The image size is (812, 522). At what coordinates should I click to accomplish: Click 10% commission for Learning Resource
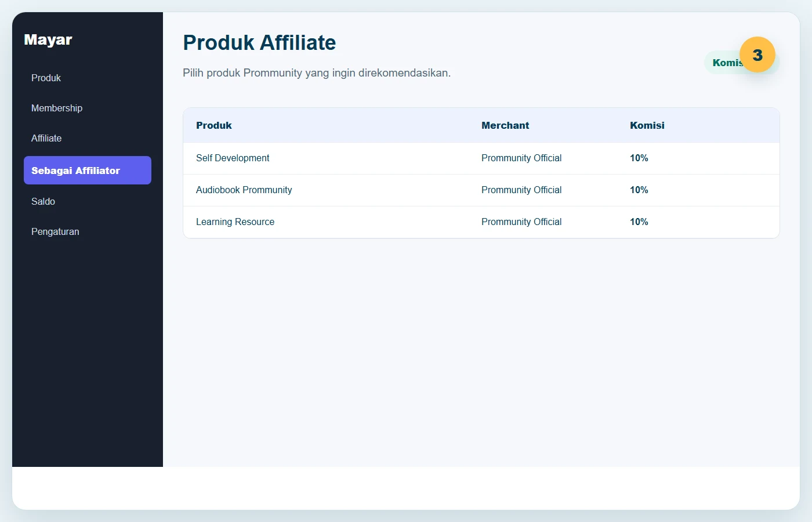pos(639,222)
